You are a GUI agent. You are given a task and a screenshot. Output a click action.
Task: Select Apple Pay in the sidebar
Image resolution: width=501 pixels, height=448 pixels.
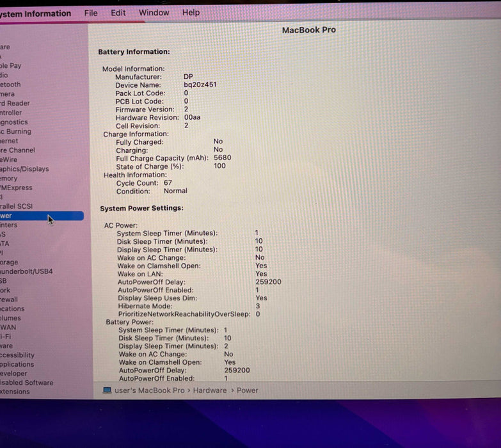point(10,66)
